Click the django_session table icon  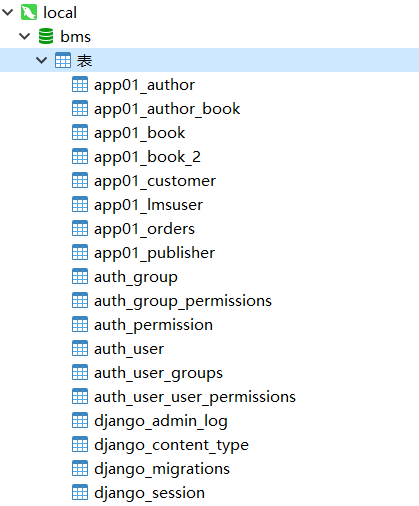point(80,492)
